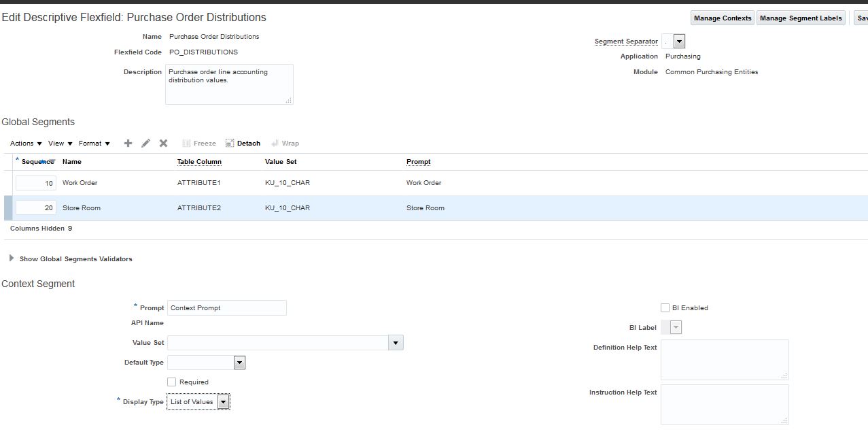
Task: Click the sequence field showing 20
Action: click(x=36, y=207)
